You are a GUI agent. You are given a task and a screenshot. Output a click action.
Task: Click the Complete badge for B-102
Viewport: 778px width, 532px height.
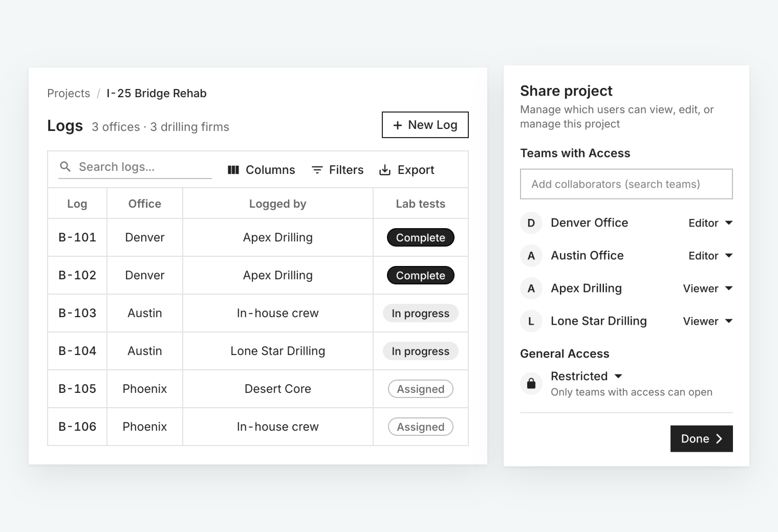[421, 275]
